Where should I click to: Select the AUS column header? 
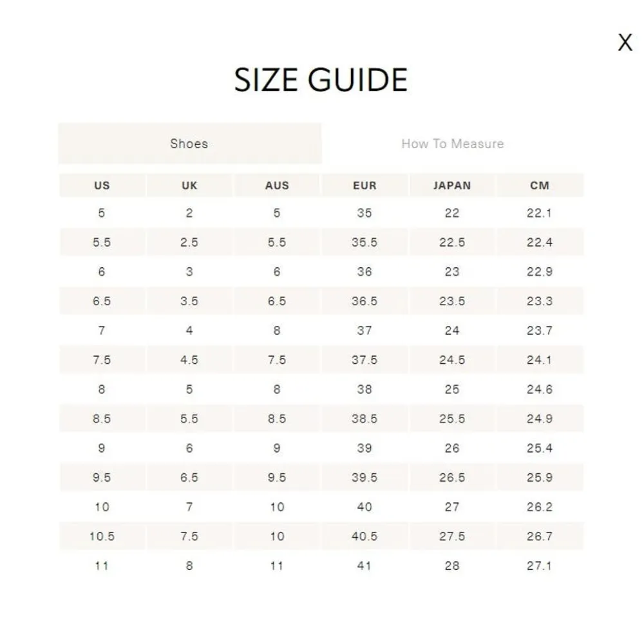click(277, 185)
